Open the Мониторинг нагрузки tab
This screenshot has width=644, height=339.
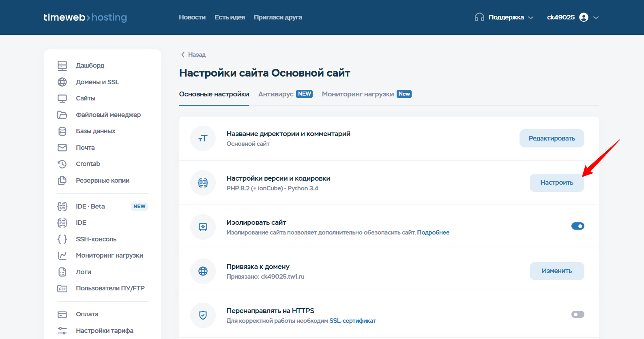coord(358,94)
